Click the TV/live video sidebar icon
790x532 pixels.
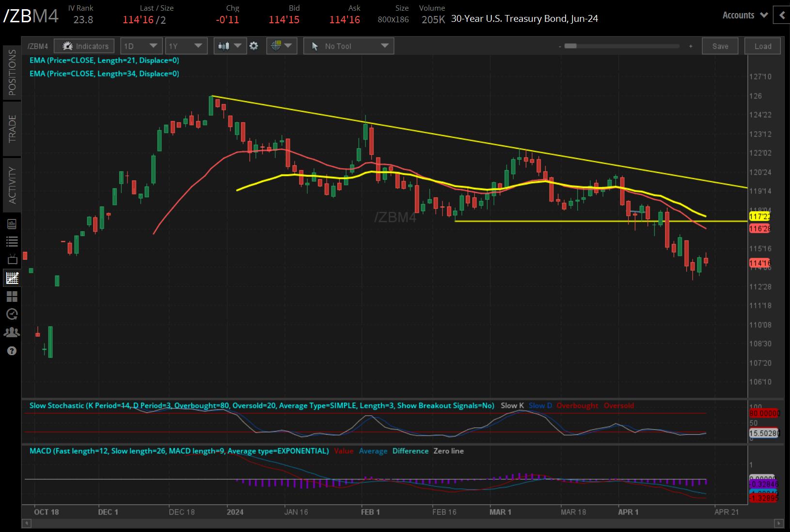click(12, 259)
